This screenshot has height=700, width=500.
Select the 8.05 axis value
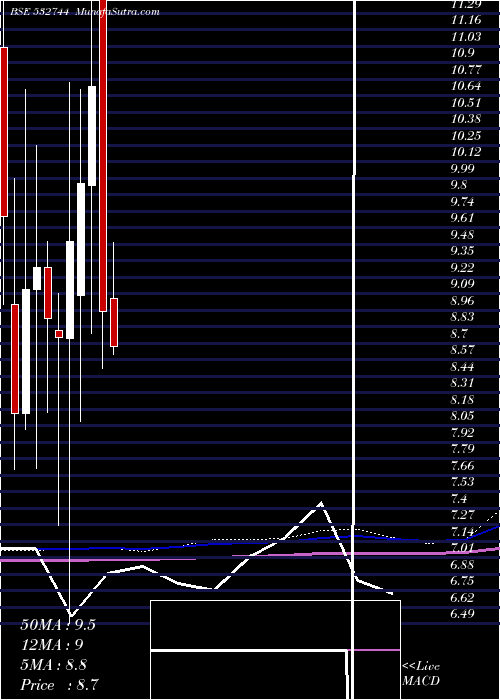click(x=463, y=416)
